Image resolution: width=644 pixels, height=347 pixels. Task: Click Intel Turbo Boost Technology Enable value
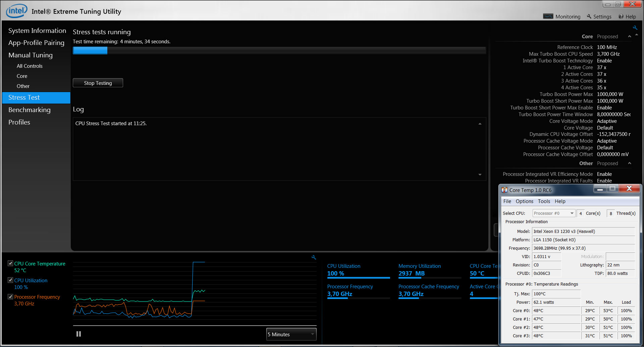pos(604,61)
